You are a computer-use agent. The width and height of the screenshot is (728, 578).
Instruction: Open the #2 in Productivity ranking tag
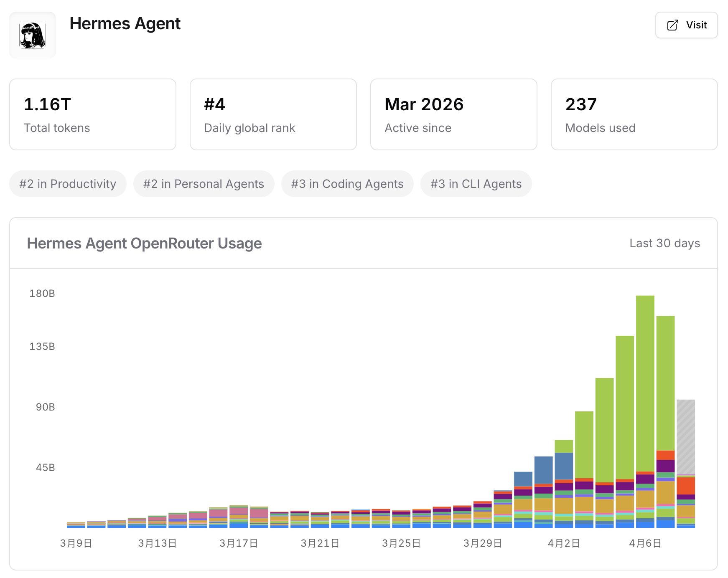click(68, 184)
